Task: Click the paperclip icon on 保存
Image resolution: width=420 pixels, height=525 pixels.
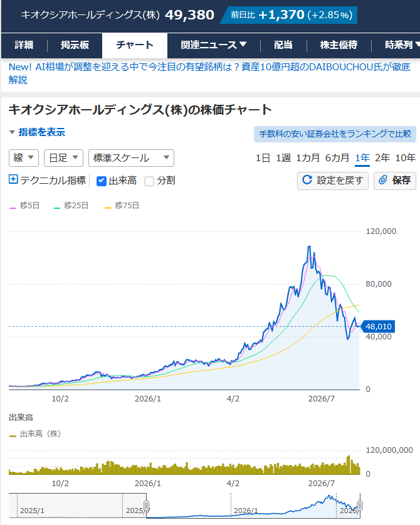Action: (383, 180)
